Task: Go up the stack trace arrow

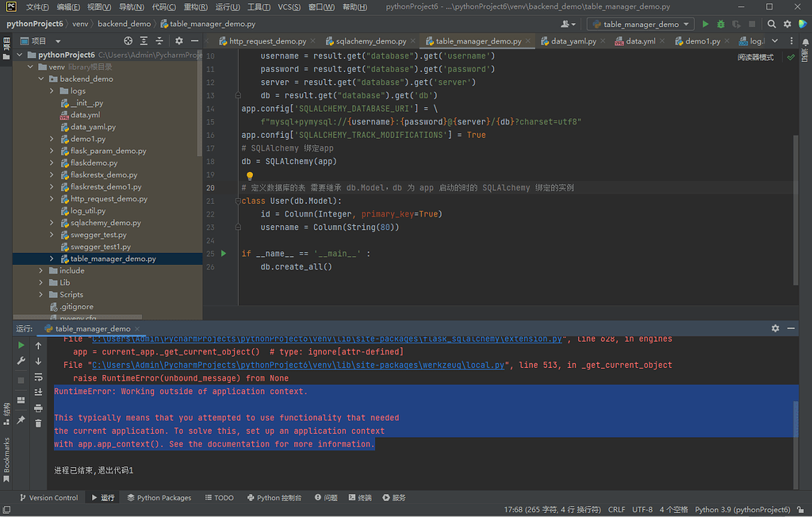Action: [x=38, y=345]
